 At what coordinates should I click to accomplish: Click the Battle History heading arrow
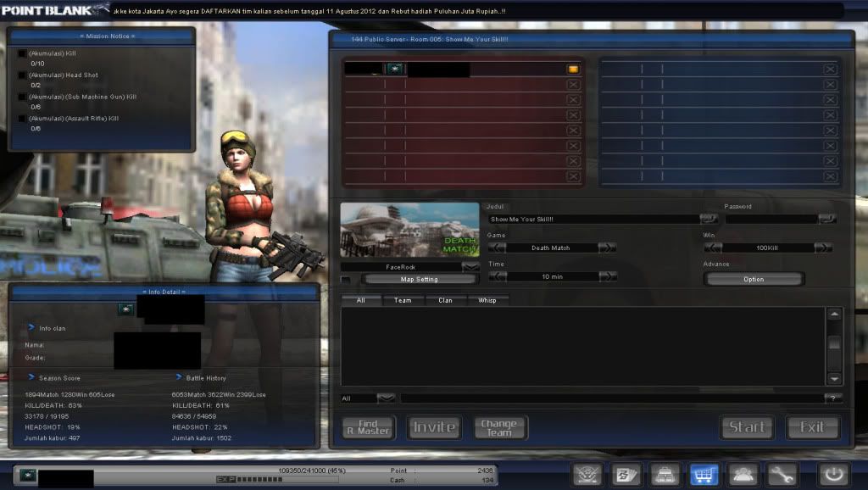pos(178,377)
